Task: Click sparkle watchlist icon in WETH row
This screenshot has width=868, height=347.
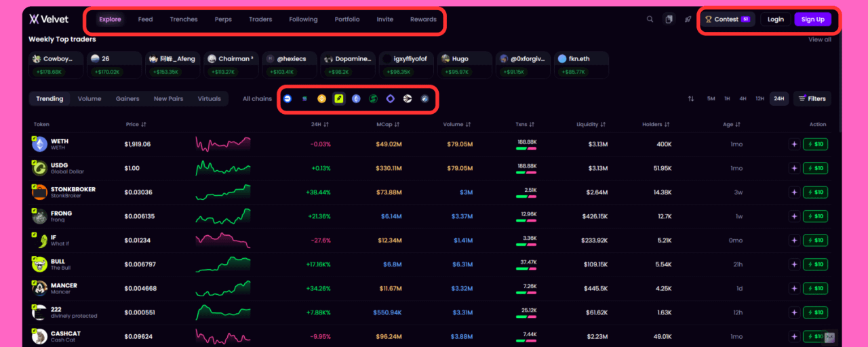Action: tap(794, 144)
